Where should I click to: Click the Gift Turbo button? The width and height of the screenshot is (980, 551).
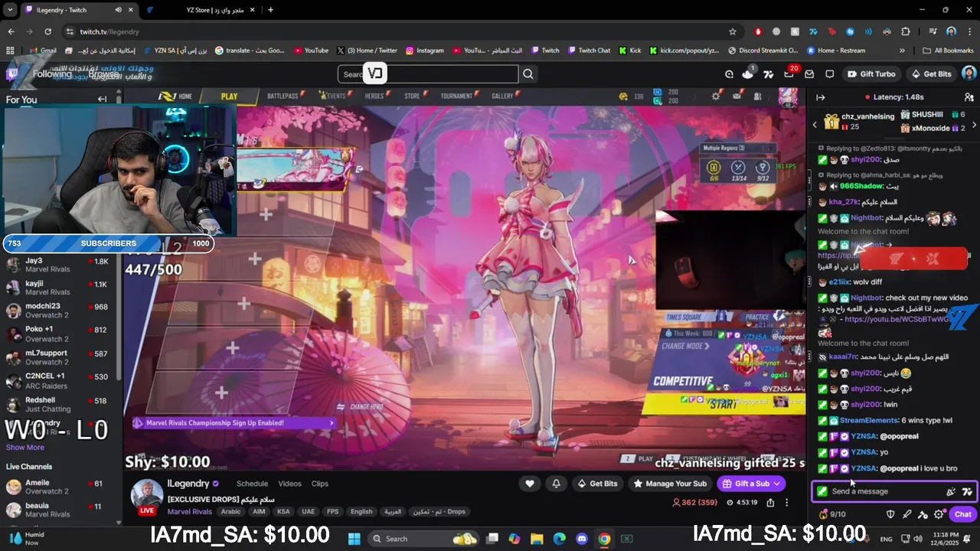tap(871, 74)
